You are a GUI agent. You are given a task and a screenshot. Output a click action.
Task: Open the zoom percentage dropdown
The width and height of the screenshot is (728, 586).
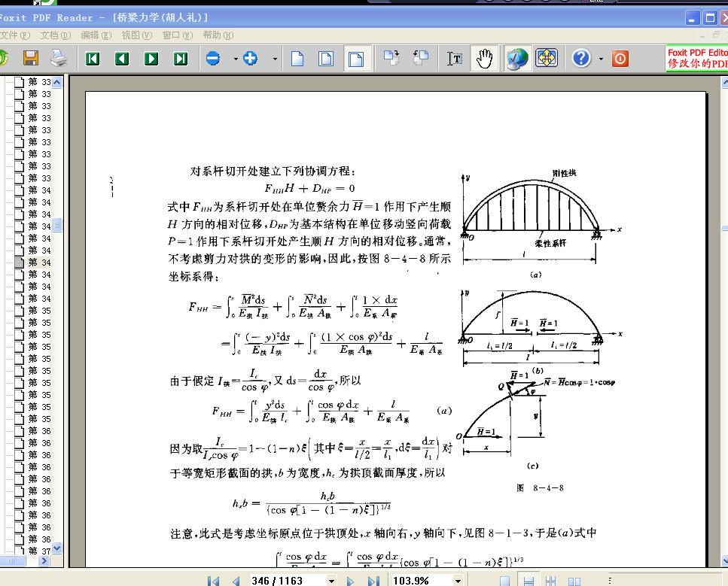click(457, 581)
